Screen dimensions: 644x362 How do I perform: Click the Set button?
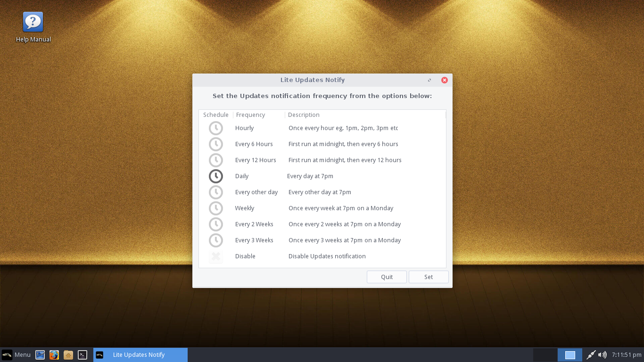(429, 277)
